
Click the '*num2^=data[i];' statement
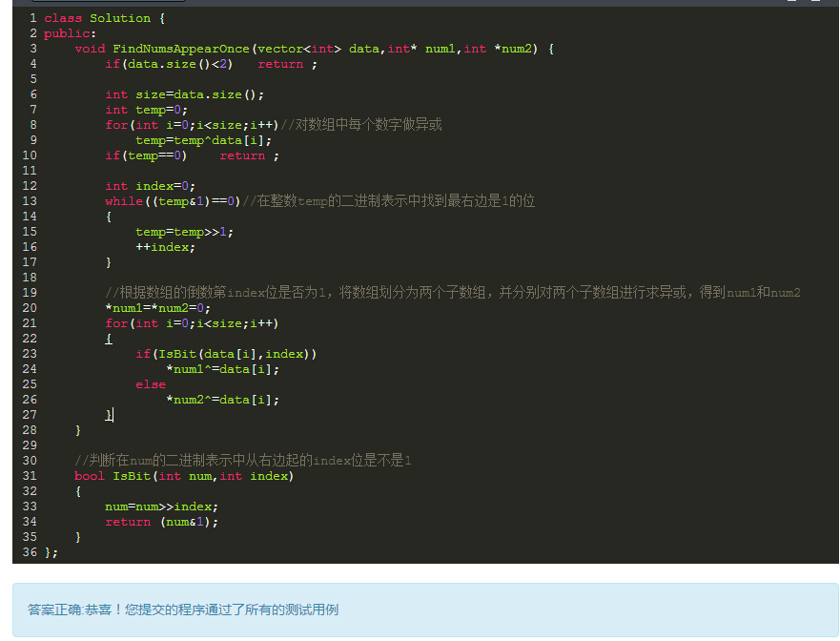coord(222,400)
